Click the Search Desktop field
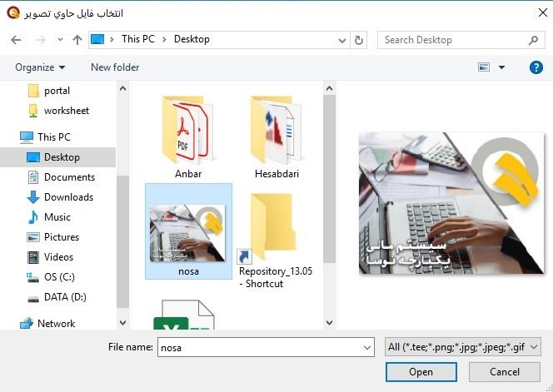 tap(454, 40)
